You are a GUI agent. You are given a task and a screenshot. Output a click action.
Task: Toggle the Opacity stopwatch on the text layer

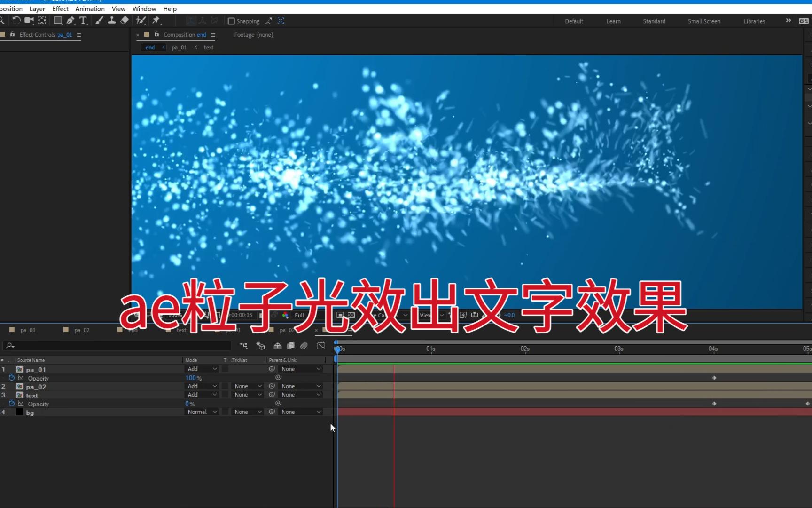pyautogui.click(x=12, y=404)
